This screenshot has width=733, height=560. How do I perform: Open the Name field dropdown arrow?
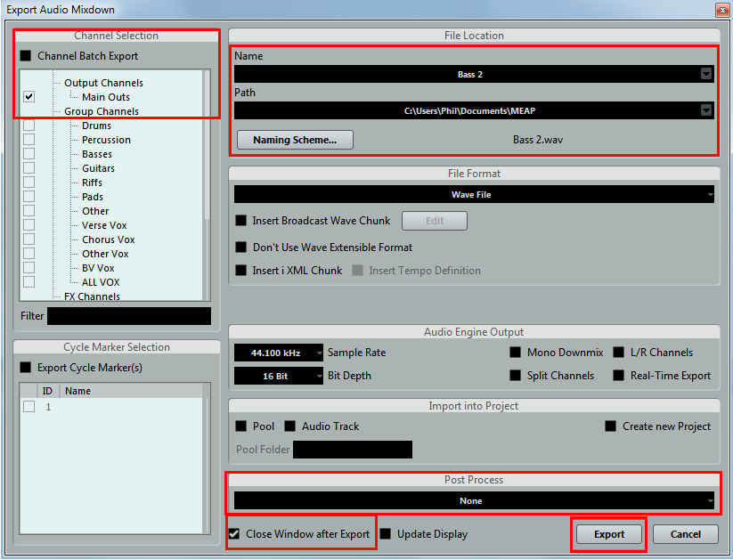coord(706,74)
